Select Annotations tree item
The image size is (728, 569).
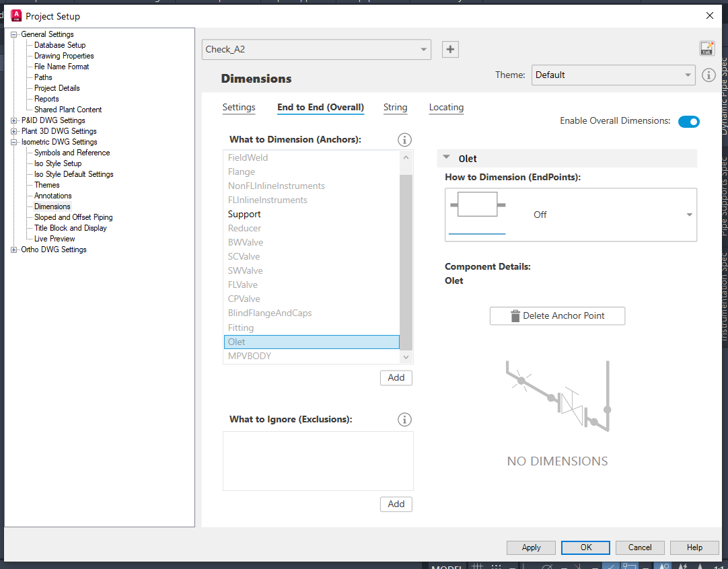pos(53,196)
